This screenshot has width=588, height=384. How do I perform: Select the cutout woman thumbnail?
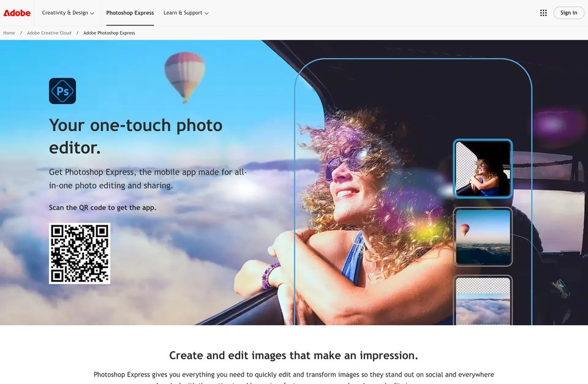coord(483,168)
